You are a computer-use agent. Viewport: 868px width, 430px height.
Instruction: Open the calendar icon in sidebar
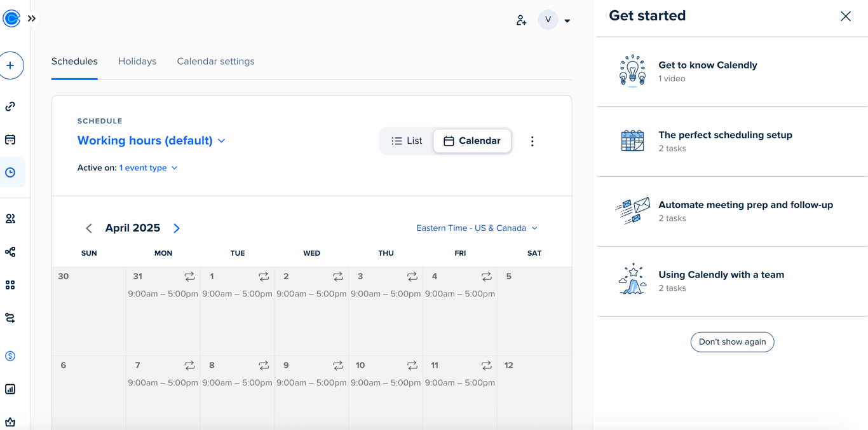click(11, 139)
